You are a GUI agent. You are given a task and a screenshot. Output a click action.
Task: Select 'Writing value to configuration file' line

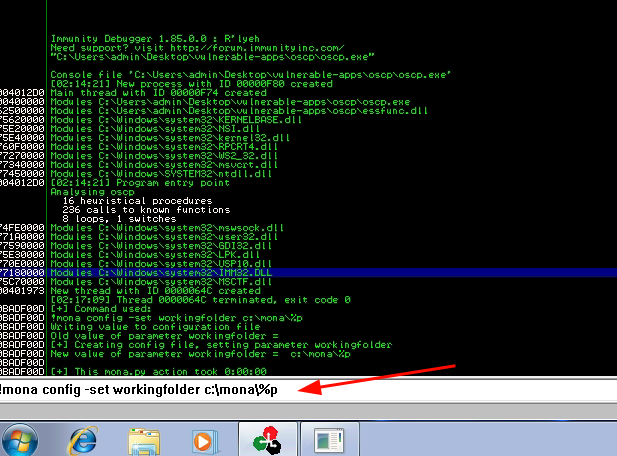tap(155, 327)
